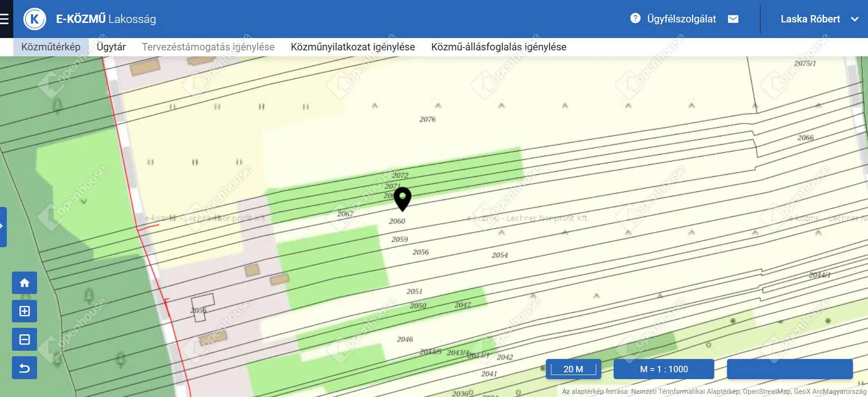Open the envelope messages icon
Screen dimensions: 868x397
(733, 19)
